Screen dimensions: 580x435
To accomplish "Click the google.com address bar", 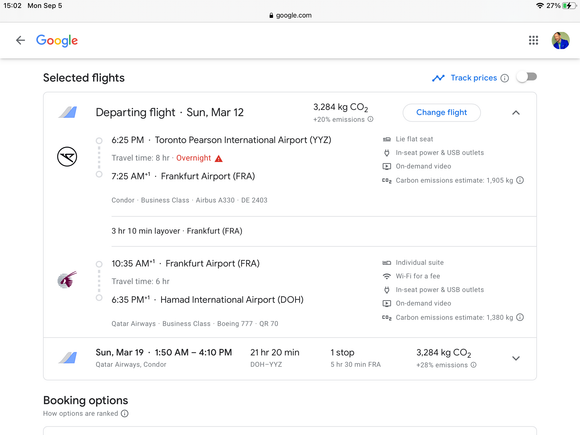I will point(290,15).
